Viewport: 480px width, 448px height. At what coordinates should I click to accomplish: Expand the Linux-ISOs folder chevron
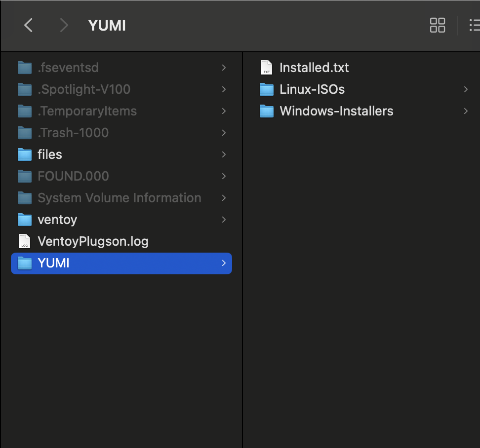466,89
